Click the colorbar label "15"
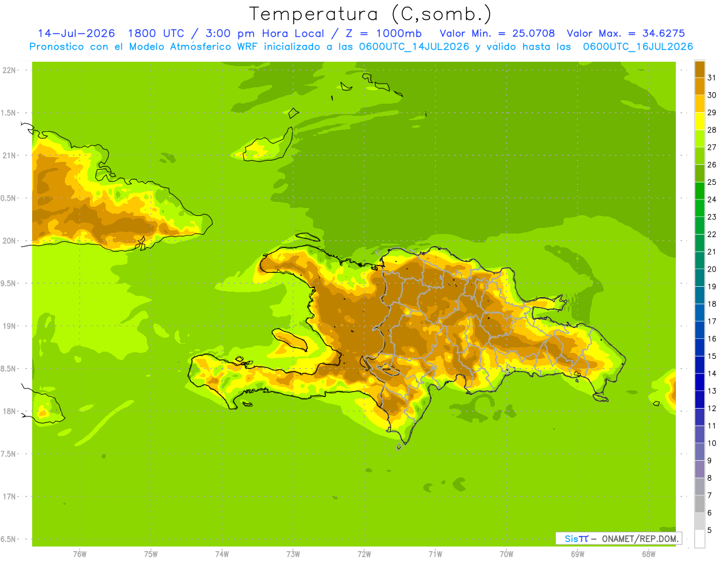Screen dimensions: 728x562 712,356
